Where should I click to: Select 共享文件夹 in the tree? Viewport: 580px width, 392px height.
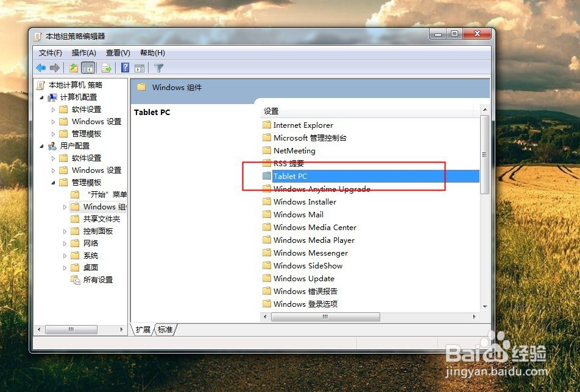102,219
